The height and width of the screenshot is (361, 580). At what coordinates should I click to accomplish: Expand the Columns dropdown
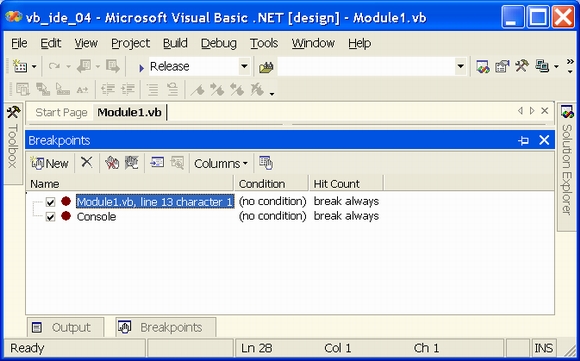click(x=221, y=163)
